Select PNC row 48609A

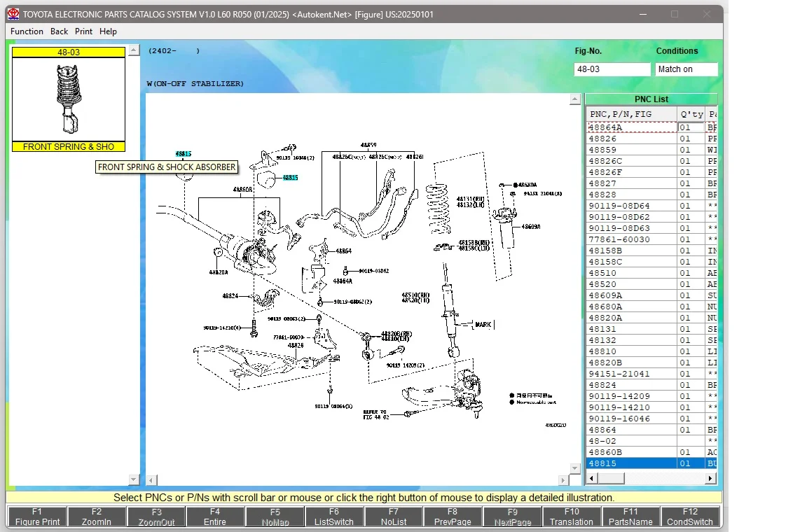tap(651, 295)
